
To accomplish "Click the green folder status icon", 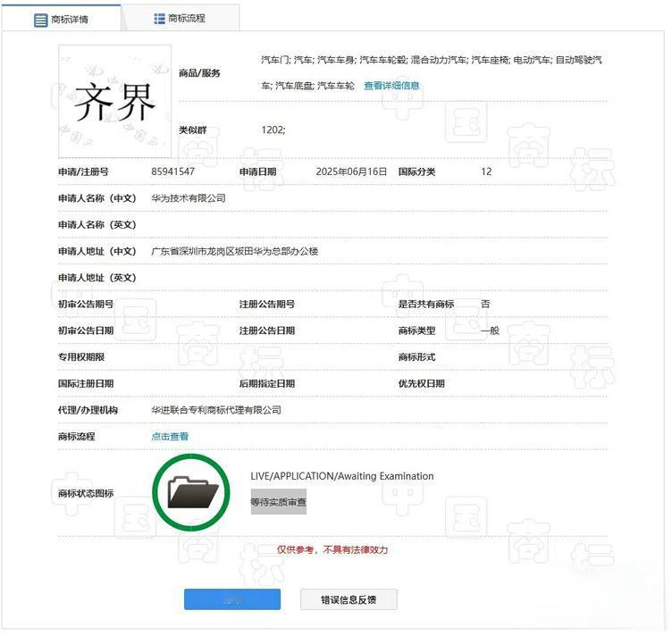I will [191, 492].
